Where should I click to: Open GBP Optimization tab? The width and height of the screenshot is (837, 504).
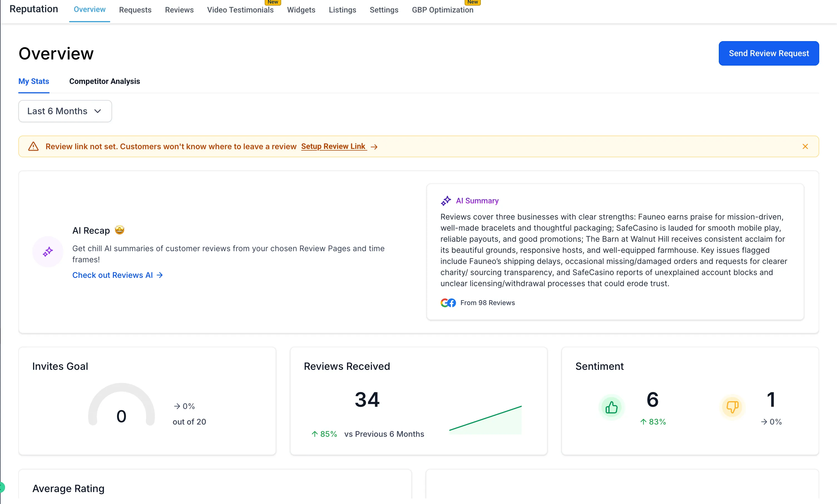tap(442, 10)
